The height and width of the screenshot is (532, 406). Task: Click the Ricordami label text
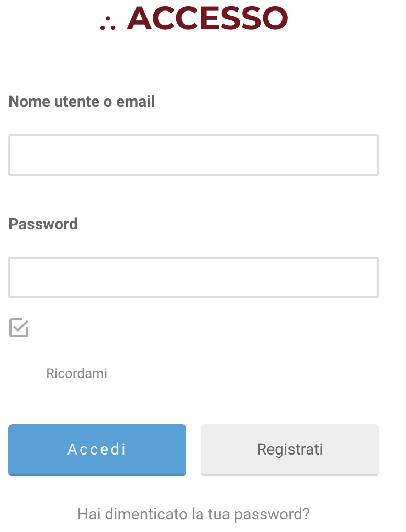coord(76,373)
